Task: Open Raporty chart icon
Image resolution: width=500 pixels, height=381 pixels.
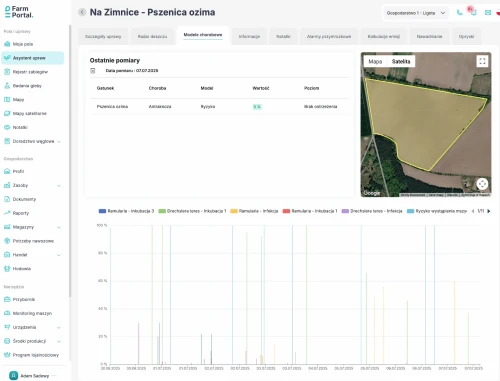Action: [7, 213]
